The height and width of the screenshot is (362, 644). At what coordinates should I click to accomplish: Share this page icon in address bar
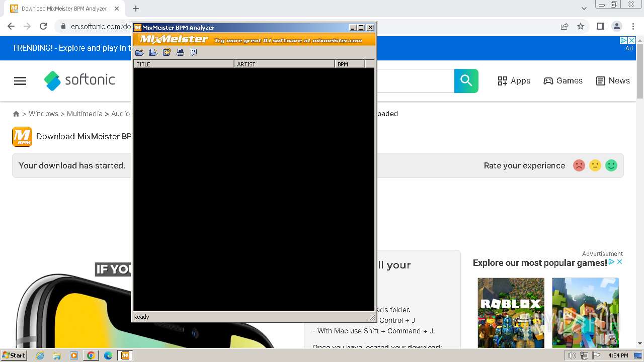coord(565,26)
